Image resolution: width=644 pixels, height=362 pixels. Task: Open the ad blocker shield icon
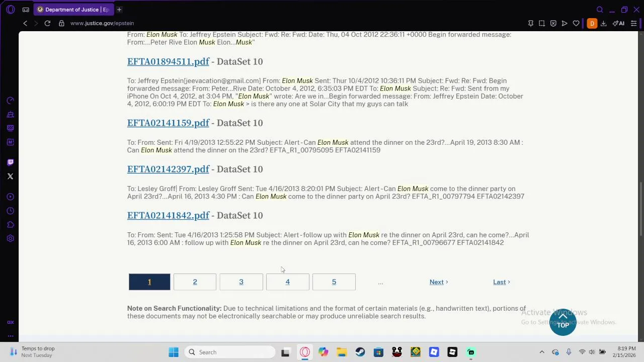pyautogui.click(x=553, y=23)
